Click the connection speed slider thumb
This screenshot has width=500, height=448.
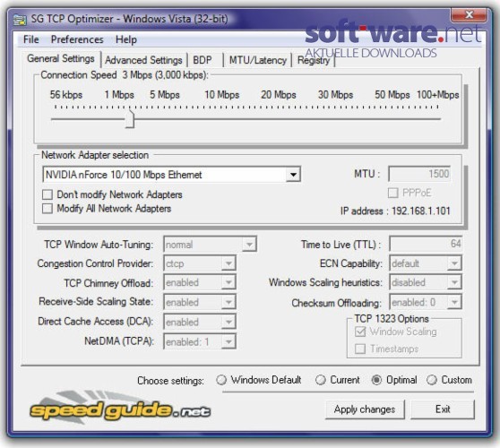(x=130, y=119)
